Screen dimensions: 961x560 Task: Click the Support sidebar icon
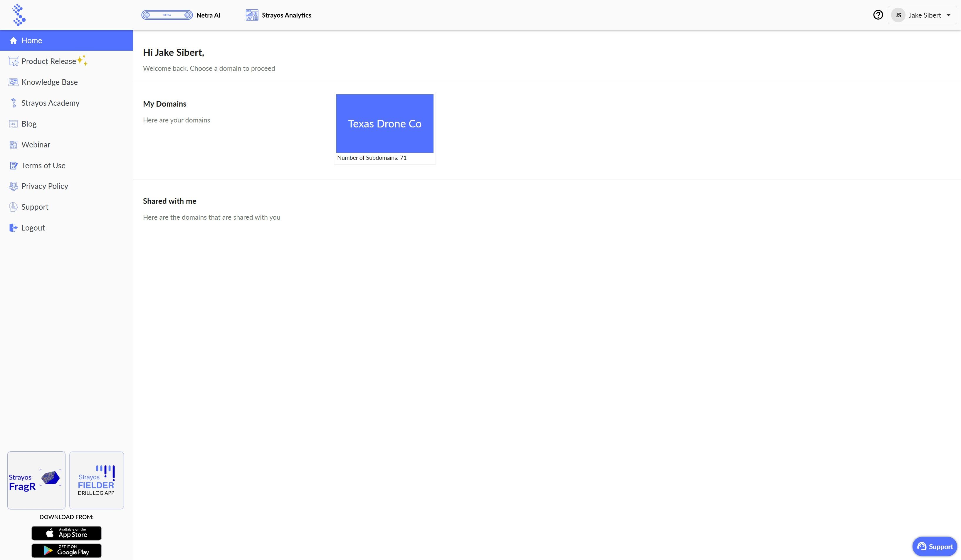pyautogui.click(x=13, y=207)
